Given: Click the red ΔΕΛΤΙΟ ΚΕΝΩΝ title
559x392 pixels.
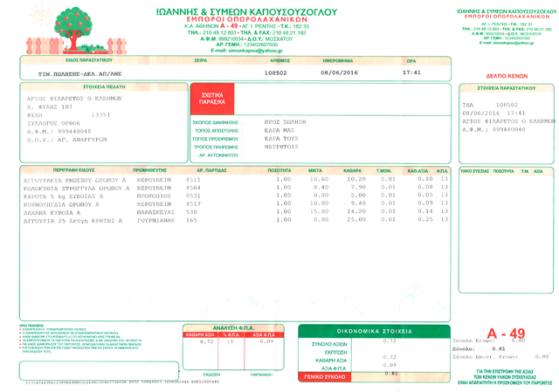Looking at the screenshot, I should (x=507, y=76).
